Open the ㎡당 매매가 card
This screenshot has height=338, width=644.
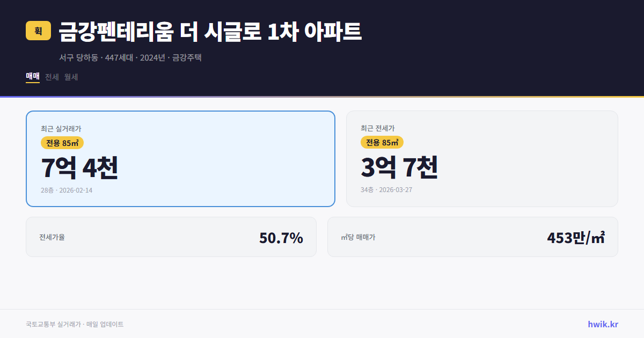click(472, 237)
